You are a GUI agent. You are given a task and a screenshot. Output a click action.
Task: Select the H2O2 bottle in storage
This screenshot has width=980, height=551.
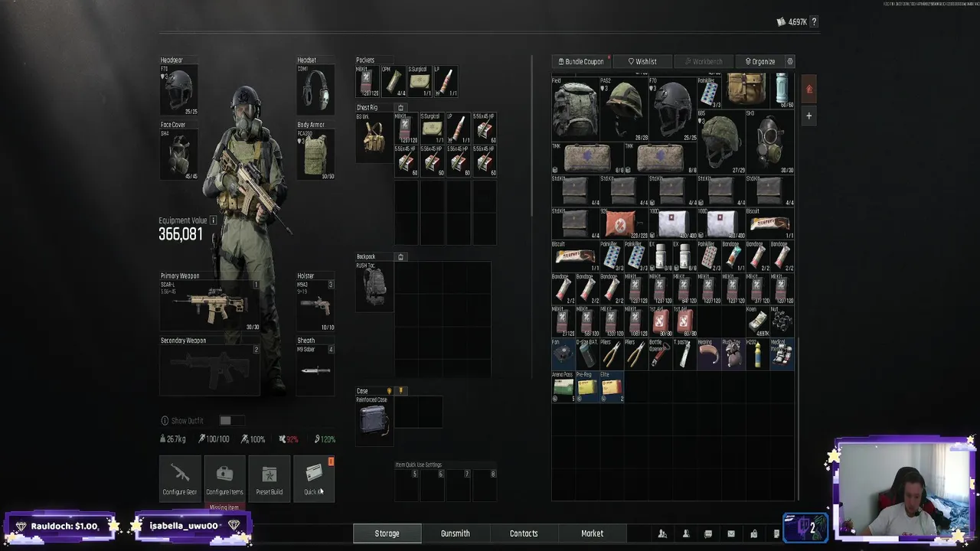click(x=757, y=355)
